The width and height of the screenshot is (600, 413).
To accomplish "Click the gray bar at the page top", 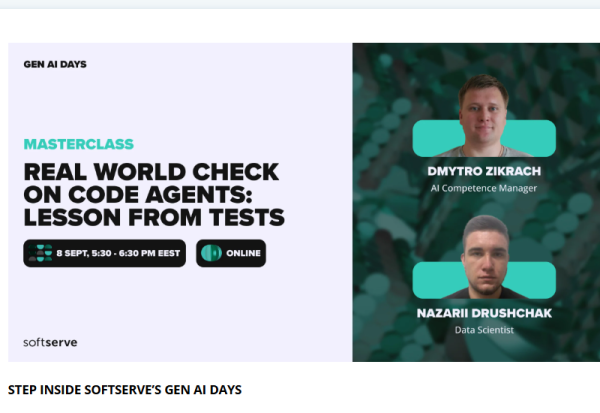I will [300, 4].
